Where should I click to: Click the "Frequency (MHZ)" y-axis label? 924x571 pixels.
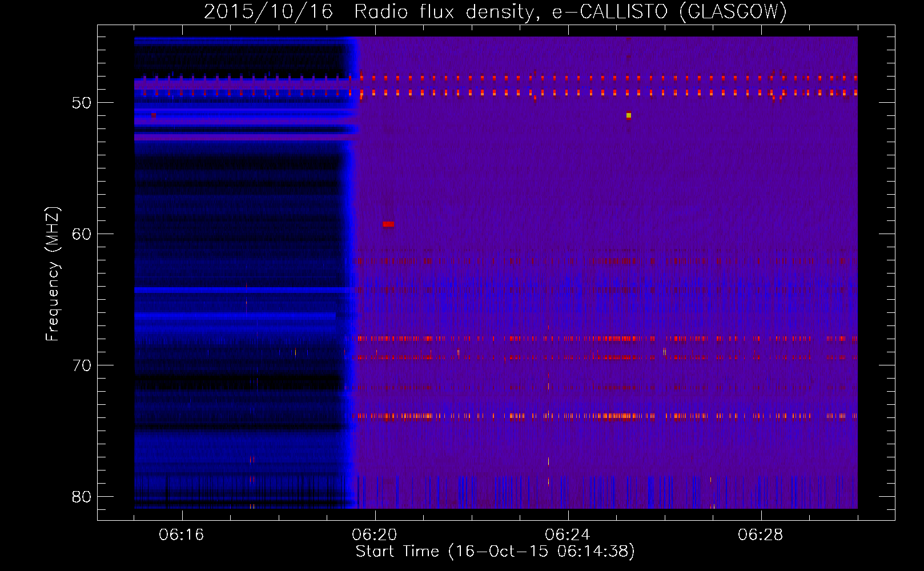coord(53,274)
